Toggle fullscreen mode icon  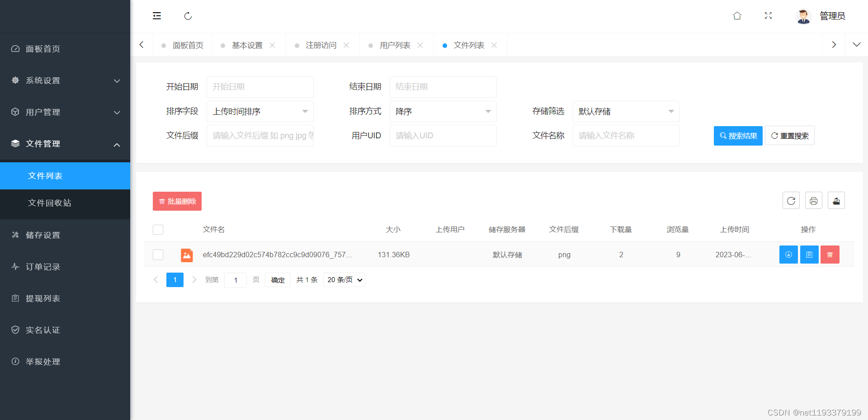tap(768, 16)
